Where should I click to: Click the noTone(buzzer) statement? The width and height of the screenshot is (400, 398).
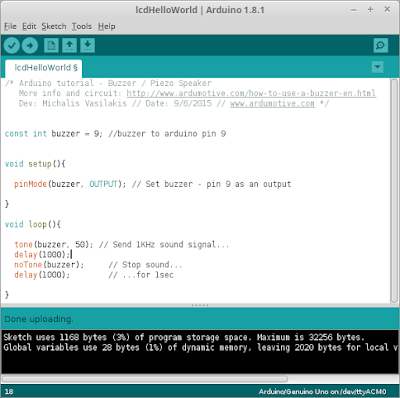pos(49,265)
